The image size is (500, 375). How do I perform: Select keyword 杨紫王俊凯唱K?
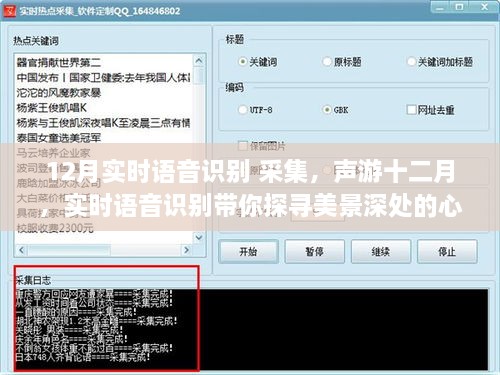coord(52,108)
